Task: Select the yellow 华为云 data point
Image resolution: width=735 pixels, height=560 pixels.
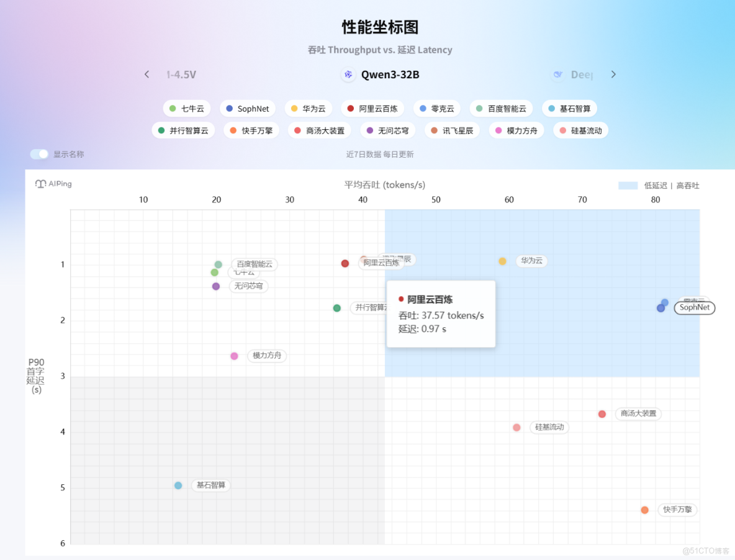Action: tap(502, 261)
